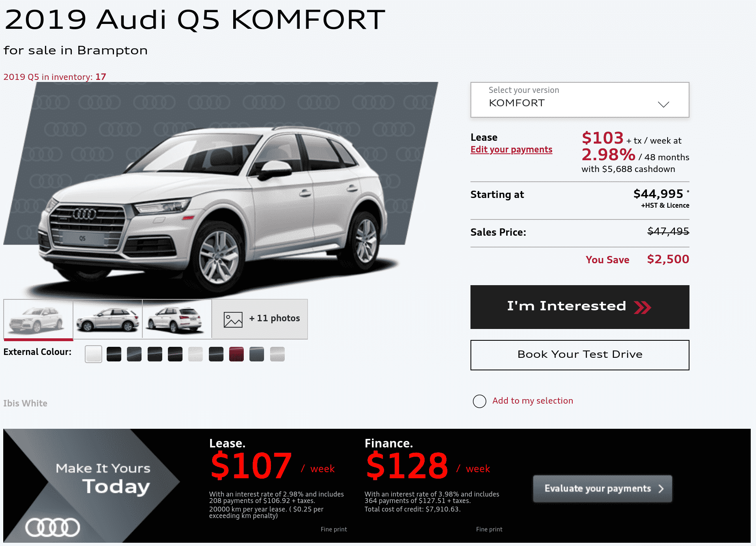756x546 pixels.
Task: Click the Audi rings logo in banner
Action: pyautogui.click(x=53, y=527)
